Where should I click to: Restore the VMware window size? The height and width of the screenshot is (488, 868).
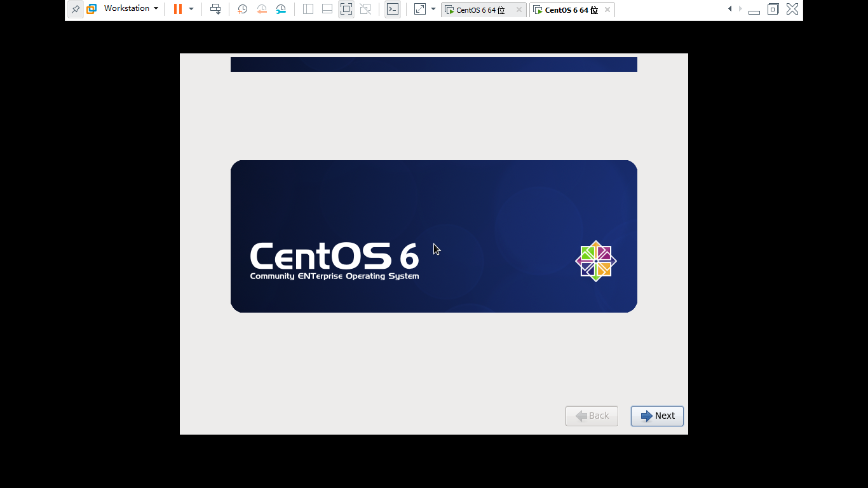[773, 9]
